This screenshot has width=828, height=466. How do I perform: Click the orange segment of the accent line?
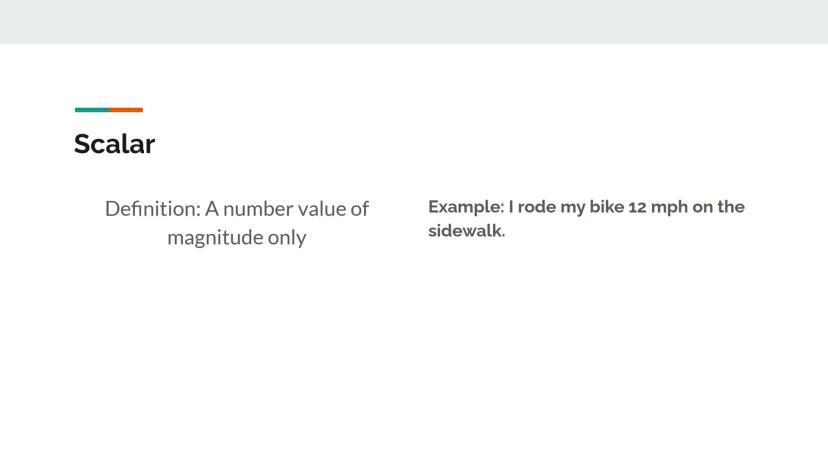tap(126, 110)
